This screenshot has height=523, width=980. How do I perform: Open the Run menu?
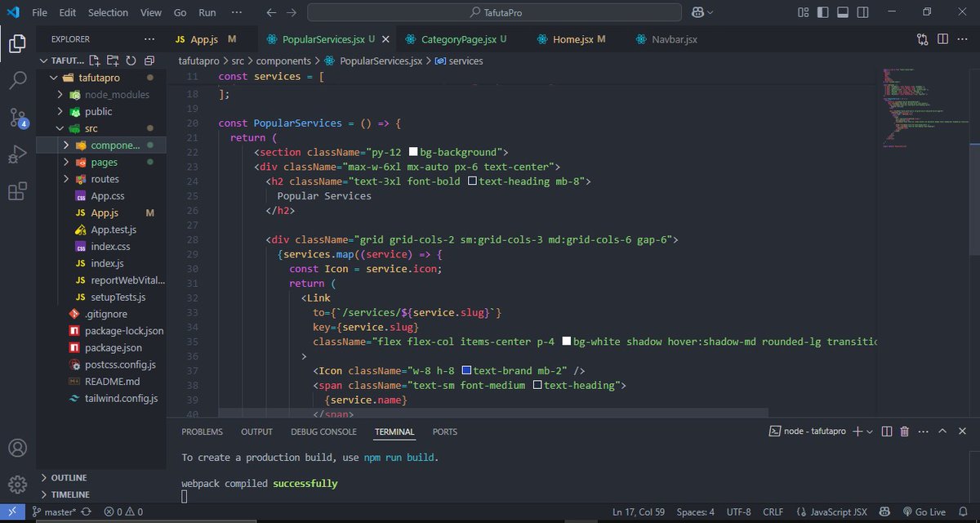point(207,12)
